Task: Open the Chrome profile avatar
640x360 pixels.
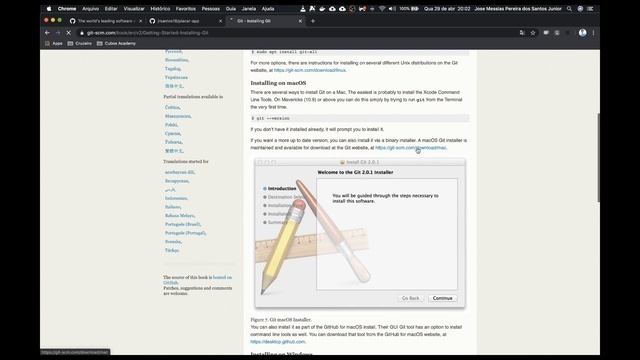Action: tap(582, 33)
